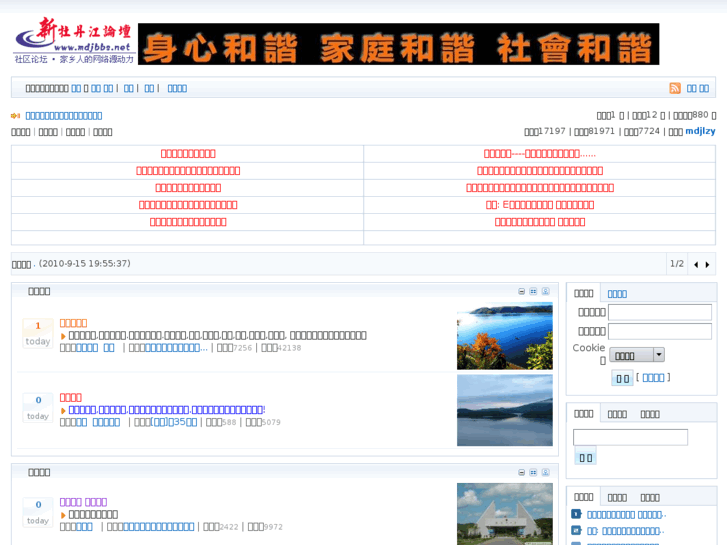Click the login button beside the bracketed link
The width and height of the screenshot is (727, 545).
(623, 378)
